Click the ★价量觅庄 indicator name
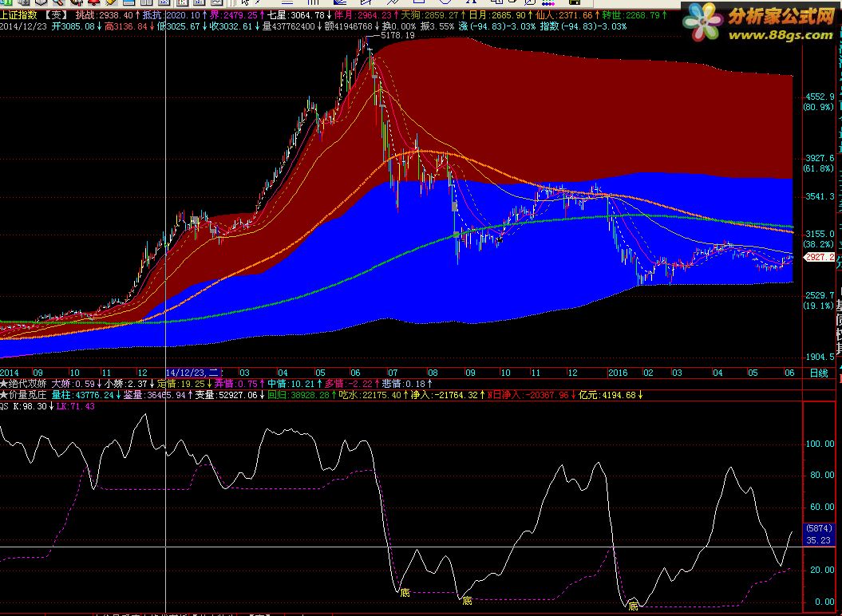Image resolution: width=842 pixels, height=616 pixels. pyautogui.click(x=24, y=395)
